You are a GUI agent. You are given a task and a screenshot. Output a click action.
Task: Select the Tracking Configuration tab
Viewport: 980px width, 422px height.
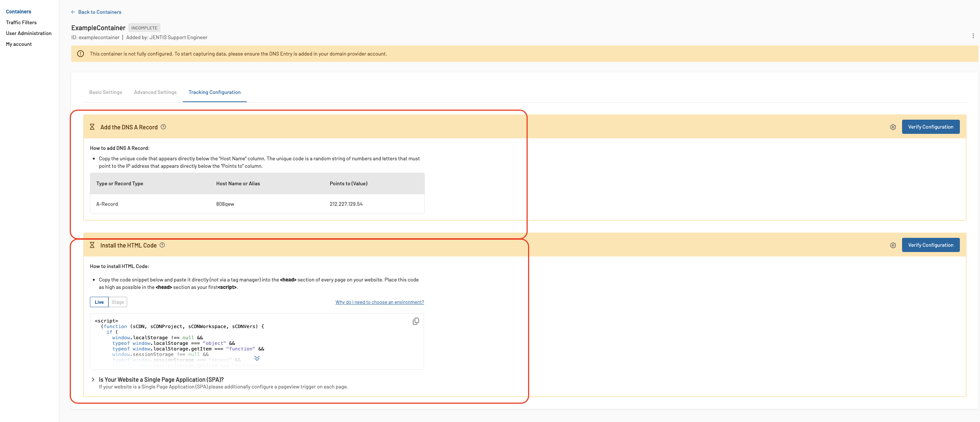coord(214,92)
